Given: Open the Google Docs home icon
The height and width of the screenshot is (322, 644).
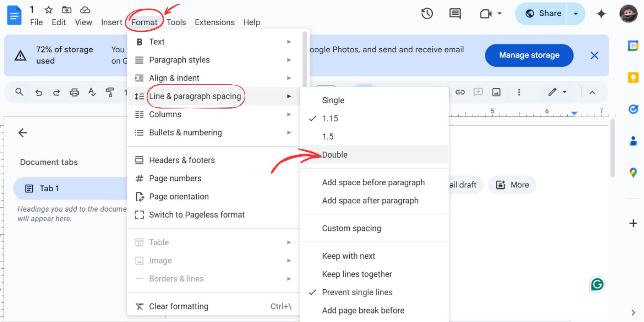Looking at the screenshot, I should pyautogui.click(x=14, y=16).
